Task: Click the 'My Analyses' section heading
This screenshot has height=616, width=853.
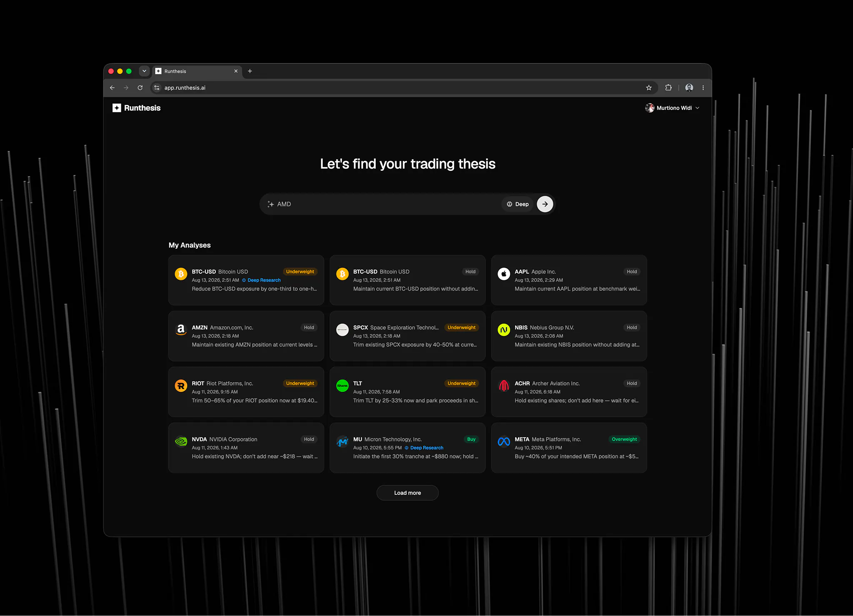Action: click(x=190, y=245)
